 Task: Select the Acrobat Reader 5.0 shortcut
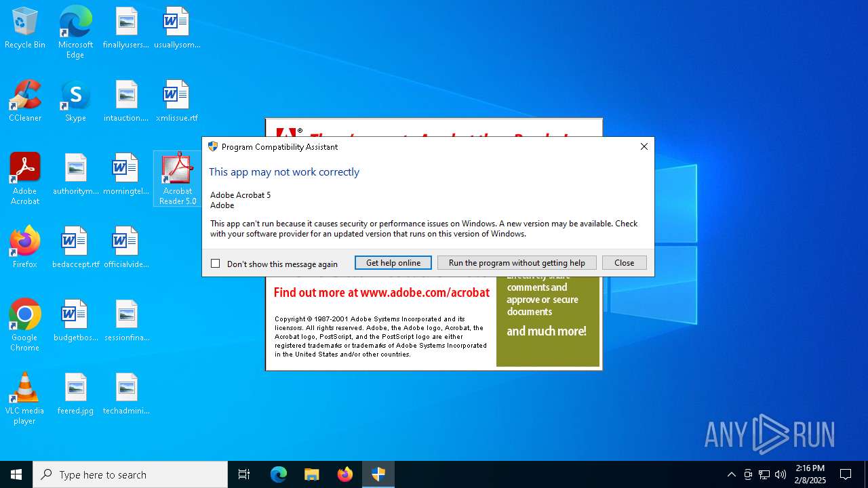click(x=177, y=179)
